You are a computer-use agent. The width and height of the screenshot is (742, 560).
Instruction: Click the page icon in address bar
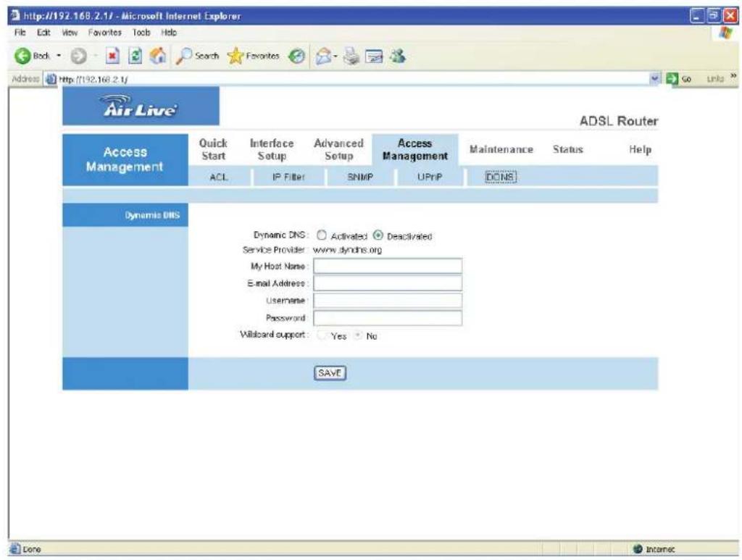click(51, 80)
